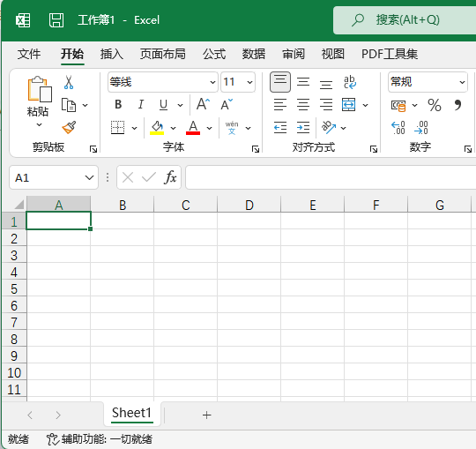This screenshot has height=449, width=476.
Task: Click the Copy icon
Action: 69,105
